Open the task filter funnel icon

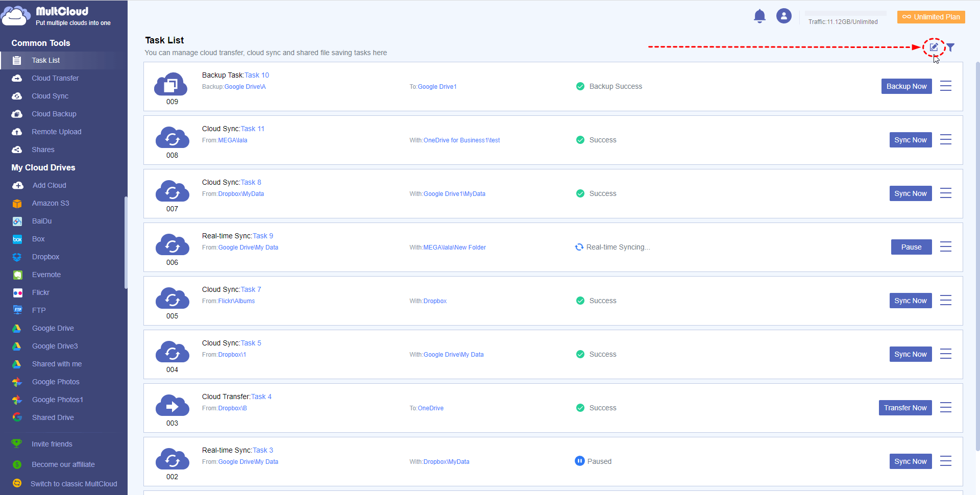click(950, 47)
